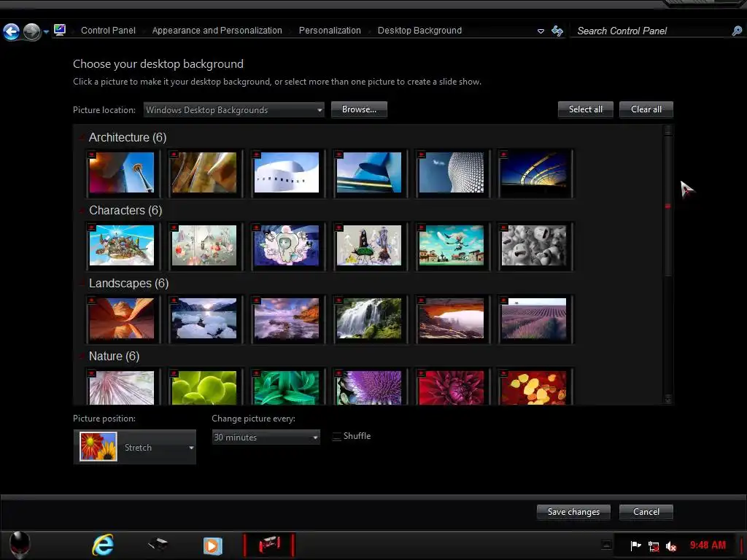
Task: Click the Browse... button
Action: 359,109
